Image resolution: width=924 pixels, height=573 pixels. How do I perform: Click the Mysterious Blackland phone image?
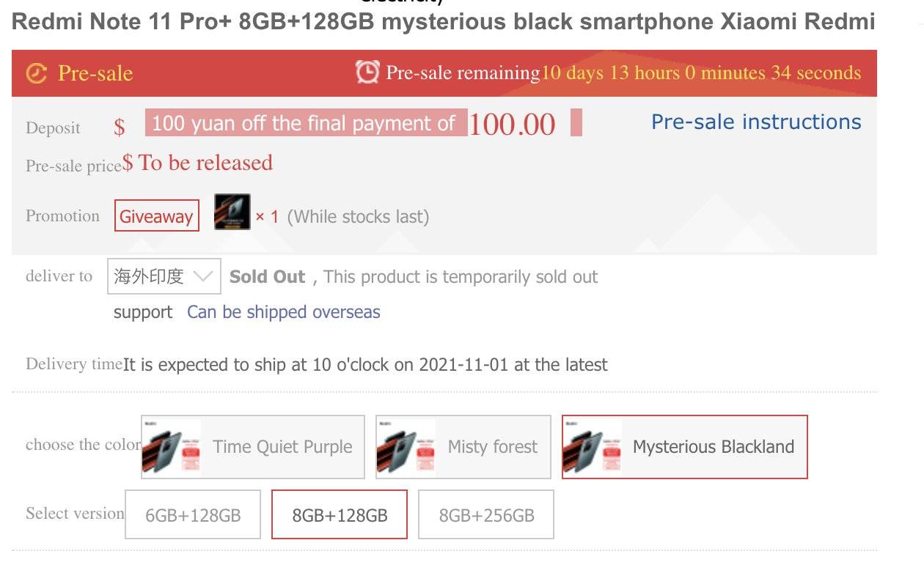pyautogui.click(x=593, y=447)
